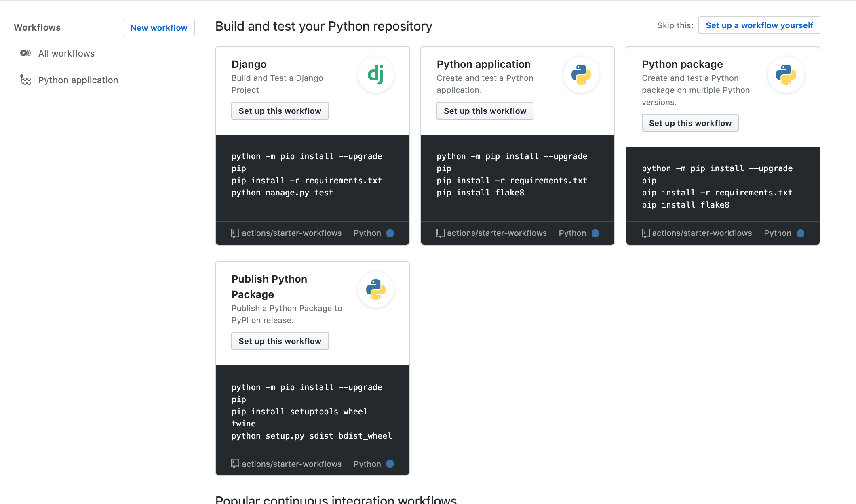856x504 pixels.
Task: Open actions/starter-workflows link in Python application card
Action: click(x=496, y=233)
